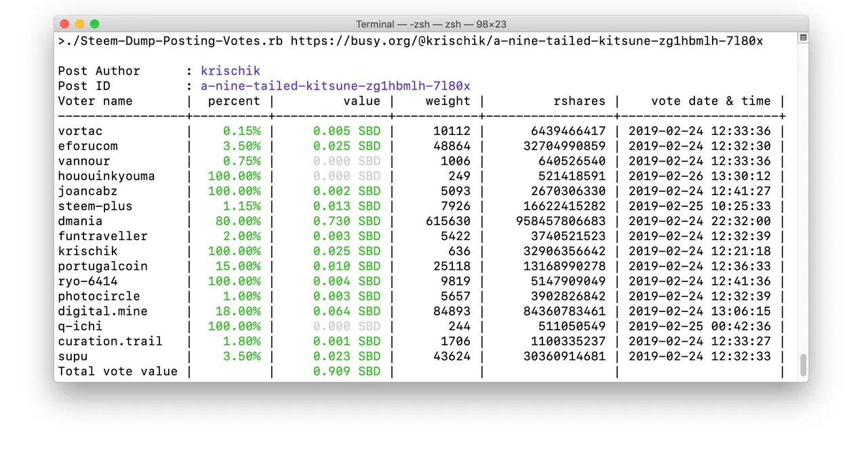Click the date 2019-02-24 22:32:00
This screenshot has height=451, width=868.
pos(699,221)
